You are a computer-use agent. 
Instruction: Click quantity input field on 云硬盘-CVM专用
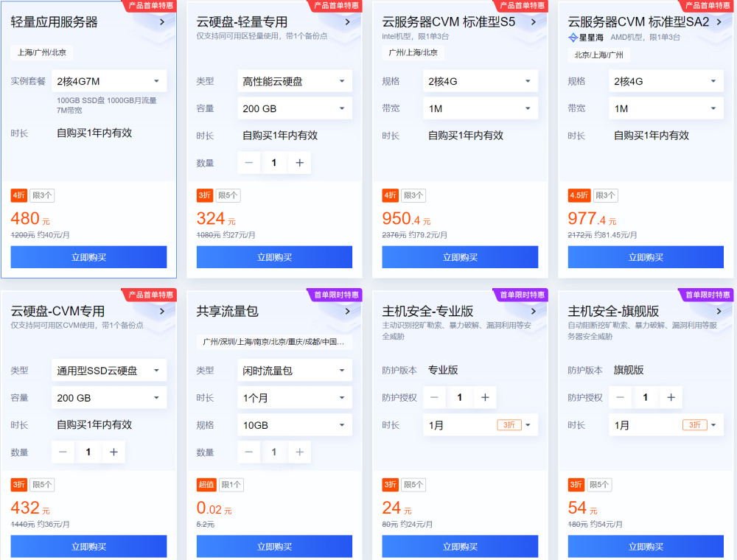pyautogui.click(x=88, y=452)
